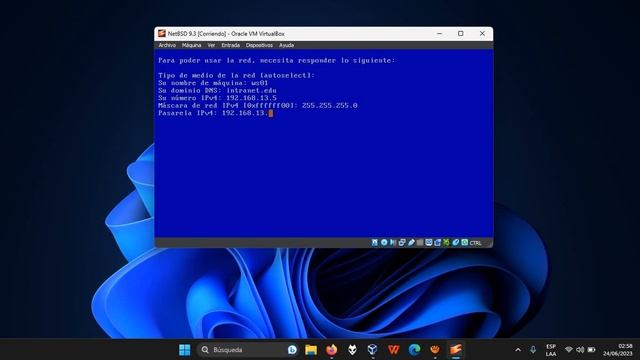
Task: Click the 'Tipo de medio de la red' line
Action: [x=236, y=75]
